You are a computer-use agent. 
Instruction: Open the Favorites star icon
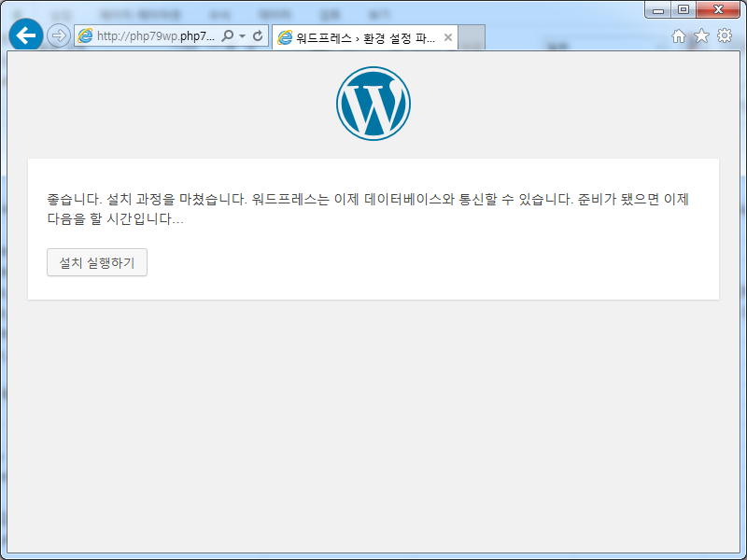pyautogui.click(x=702, y=35)
